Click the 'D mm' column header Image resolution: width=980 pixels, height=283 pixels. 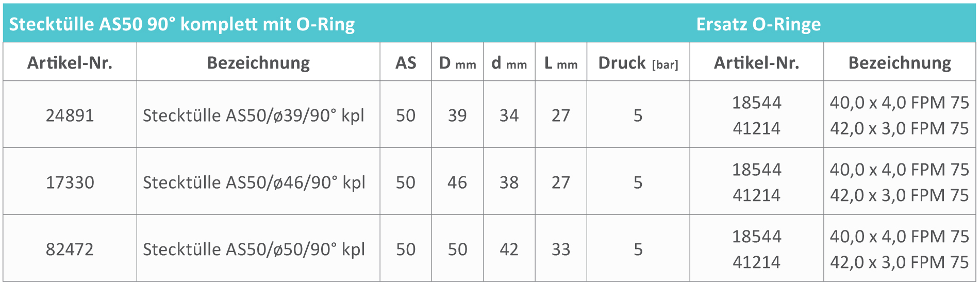(x=457, y=63)
